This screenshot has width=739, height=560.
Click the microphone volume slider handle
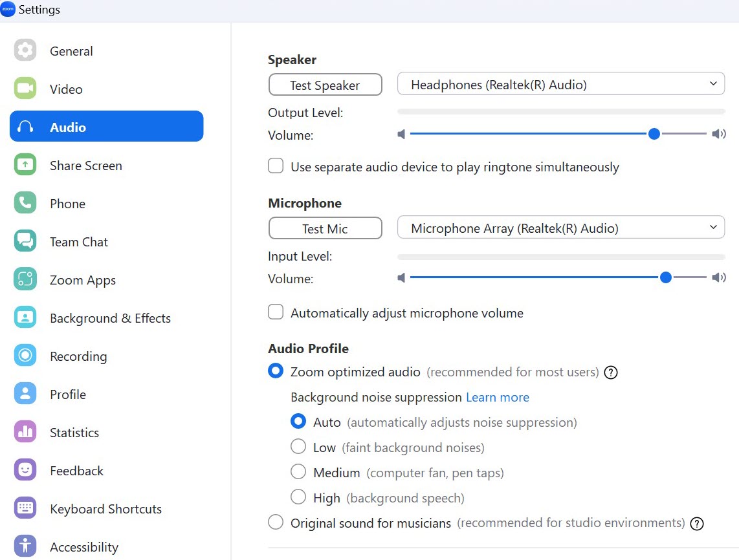coord(665,277)
